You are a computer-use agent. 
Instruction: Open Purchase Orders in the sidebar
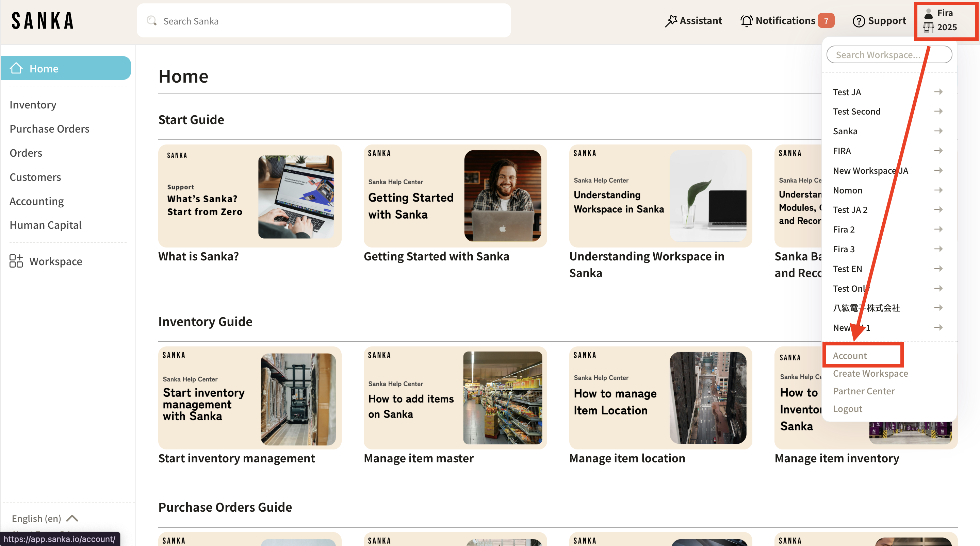point(49,129)
